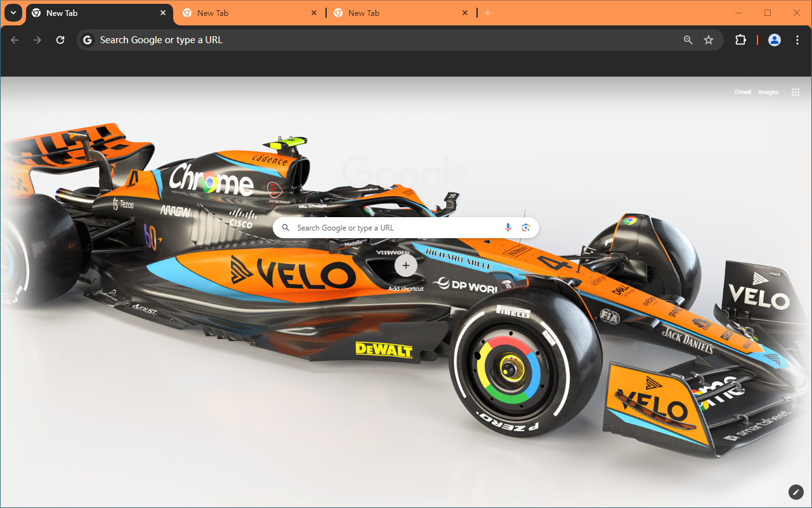Click the Google icon in address bar

(x=88, y=40)
